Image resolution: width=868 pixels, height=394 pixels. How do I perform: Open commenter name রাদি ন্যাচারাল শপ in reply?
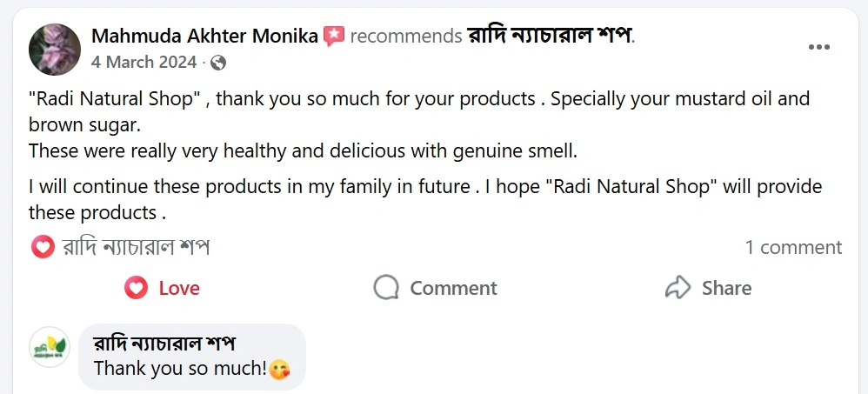164,344
